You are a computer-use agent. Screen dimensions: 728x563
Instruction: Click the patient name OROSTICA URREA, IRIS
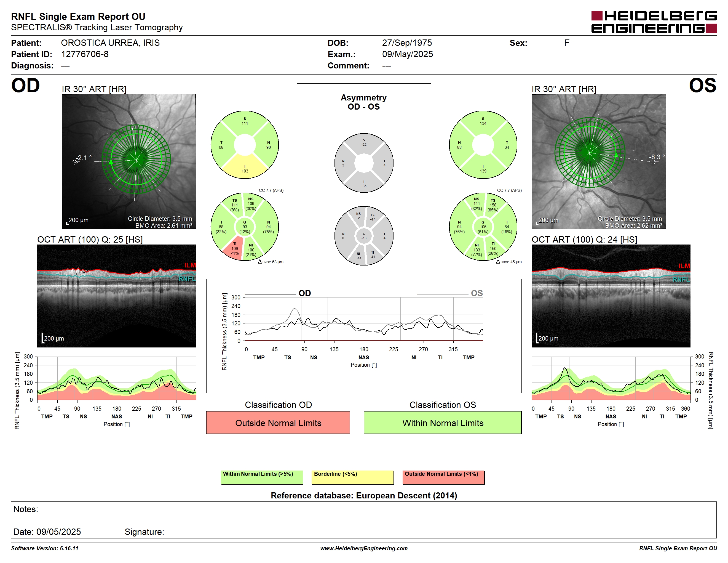click(110, 43)
